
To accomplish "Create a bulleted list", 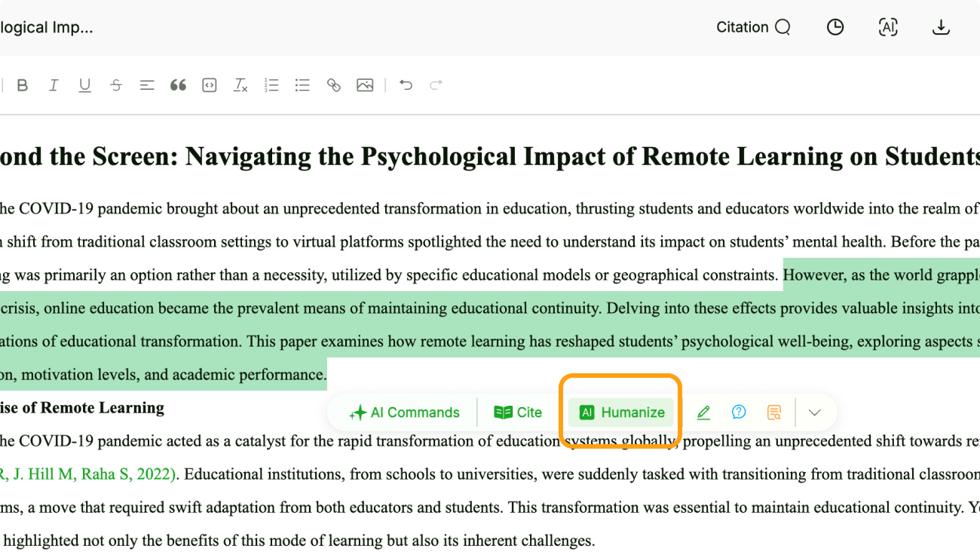I will point(303,85).
